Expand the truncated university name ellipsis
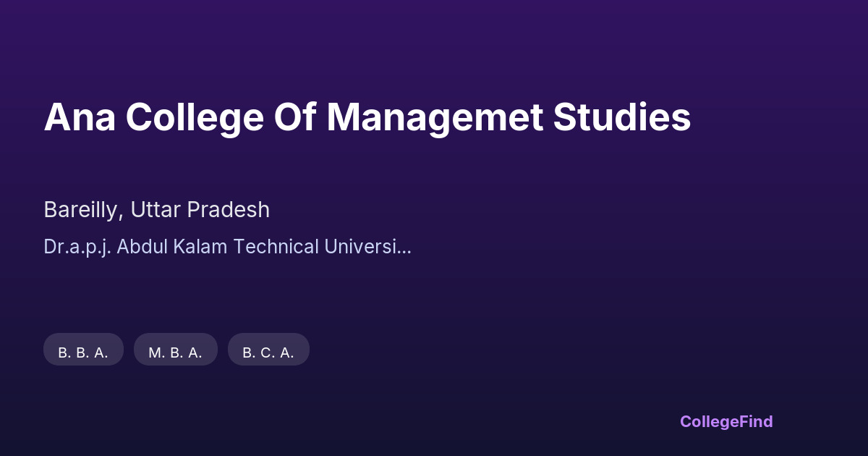 tap(406, 247)
